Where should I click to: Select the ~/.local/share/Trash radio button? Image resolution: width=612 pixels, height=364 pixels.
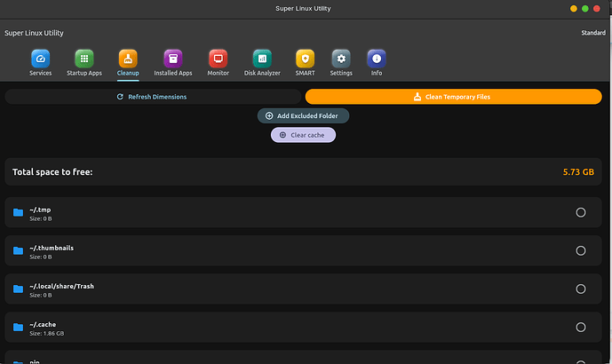pyautogui.click(x=580, y=289)
